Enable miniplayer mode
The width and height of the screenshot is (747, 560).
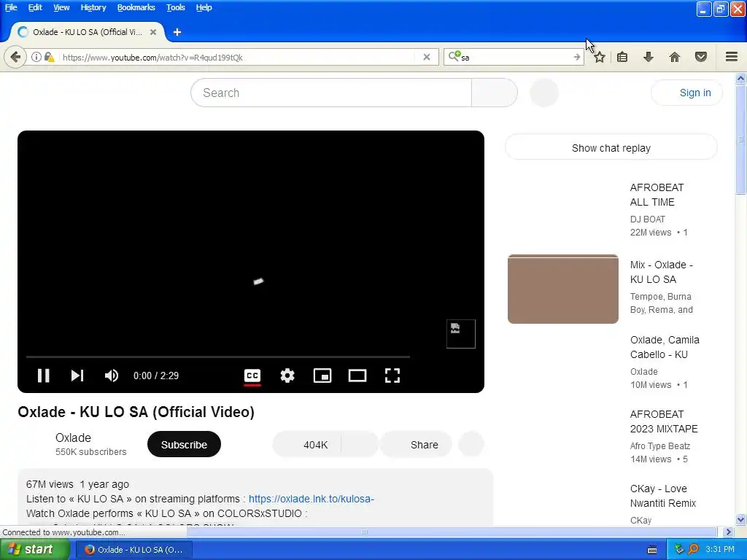coord(322,376)
